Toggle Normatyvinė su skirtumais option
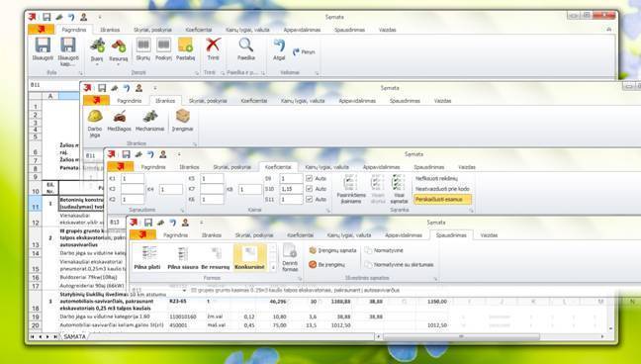This screenshot has height=364, width=641. tap(399, 265)
